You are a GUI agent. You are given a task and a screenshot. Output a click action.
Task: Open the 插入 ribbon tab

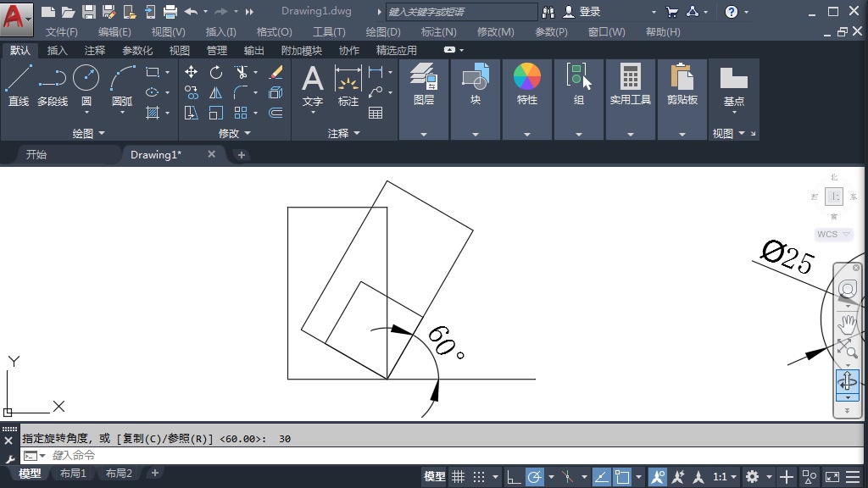pyautogui.click(x=56, y=50)
